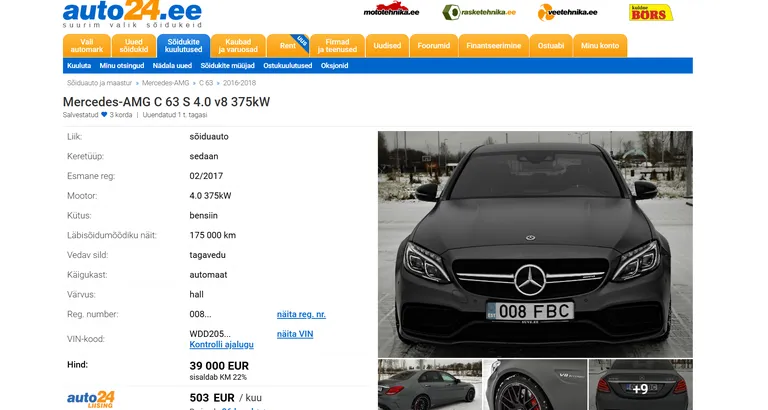Open the auto24 Liising logo
Screen dimensions: 768x410
[x=91, y=399]
